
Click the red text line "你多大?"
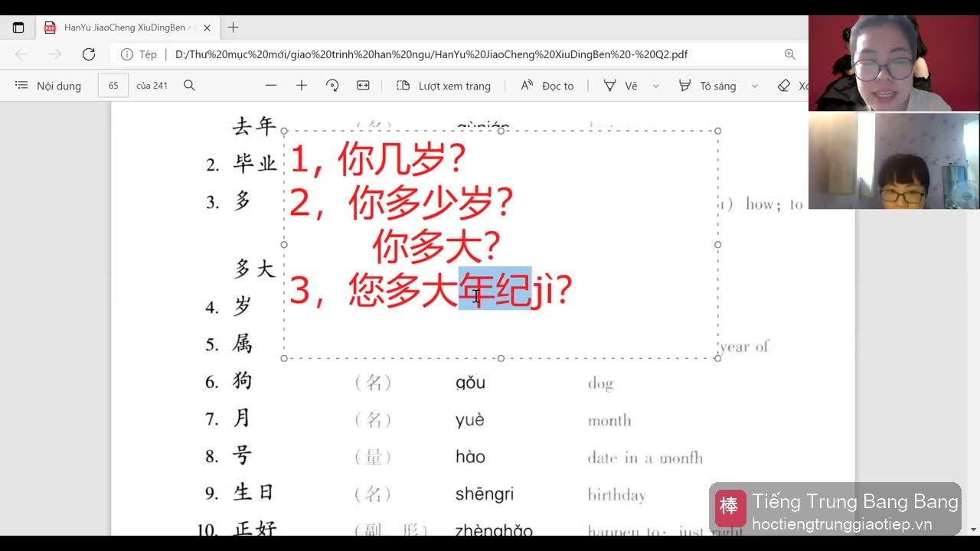pyautogui.click(x=436, y=246)
